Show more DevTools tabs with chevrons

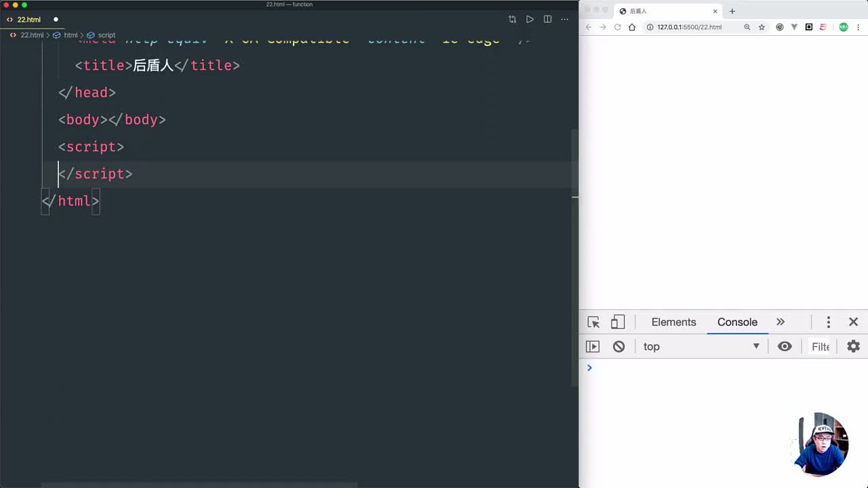click(x=781, y=322)
